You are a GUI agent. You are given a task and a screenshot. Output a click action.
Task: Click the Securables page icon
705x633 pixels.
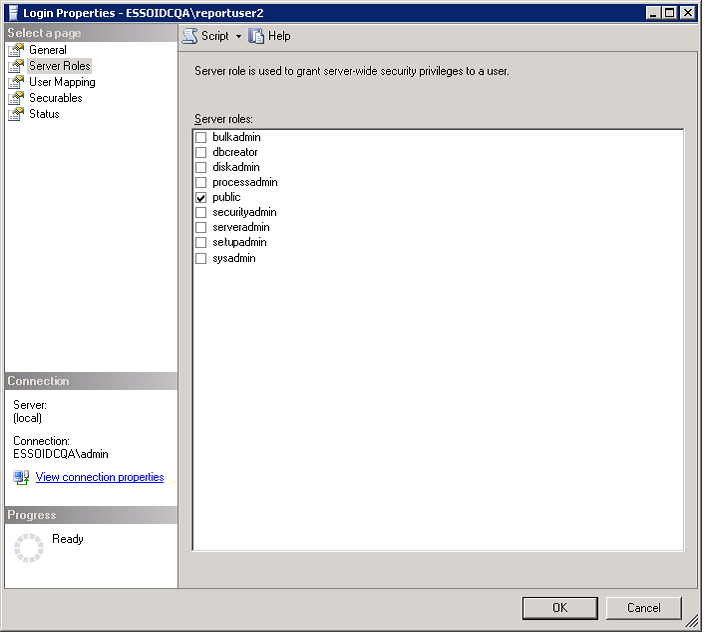[x=16, y=98]
